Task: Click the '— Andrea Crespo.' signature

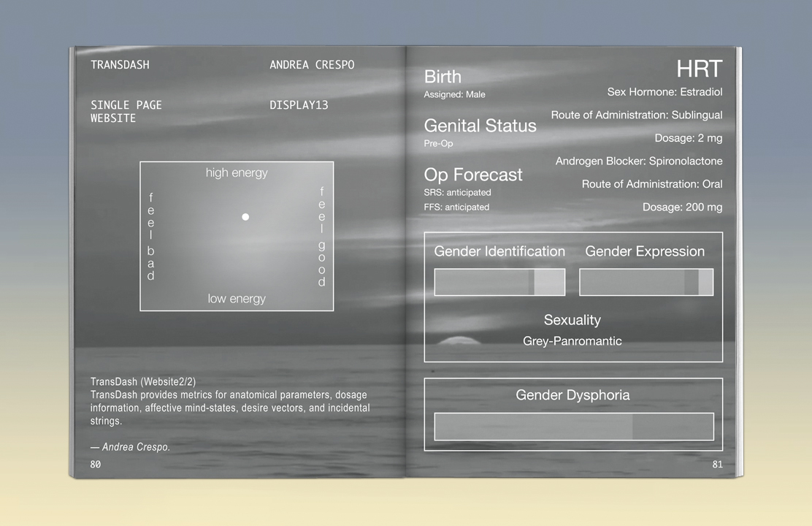Action: (x=130, y=446)
